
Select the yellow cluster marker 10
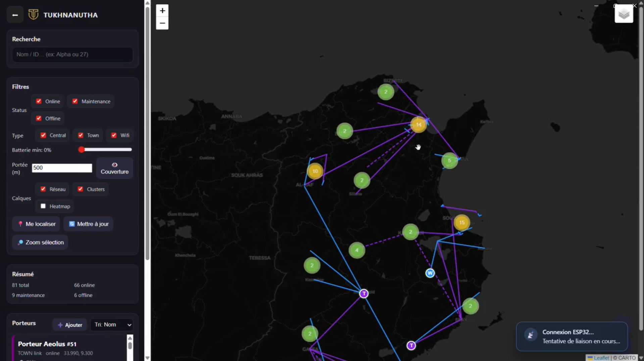315,171
